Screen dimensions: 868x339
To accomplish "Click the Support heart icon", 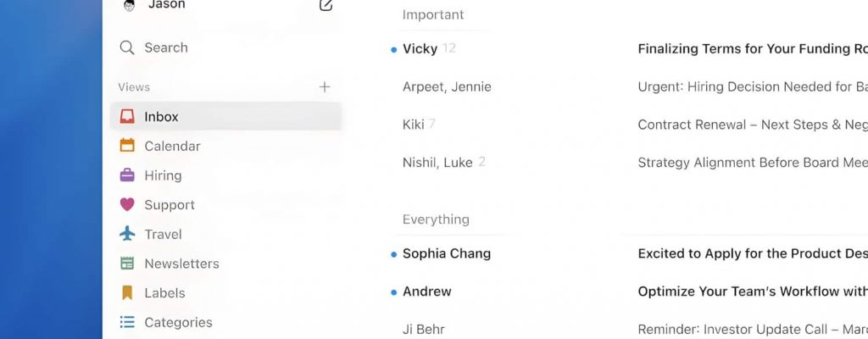I will coord(127,204).
